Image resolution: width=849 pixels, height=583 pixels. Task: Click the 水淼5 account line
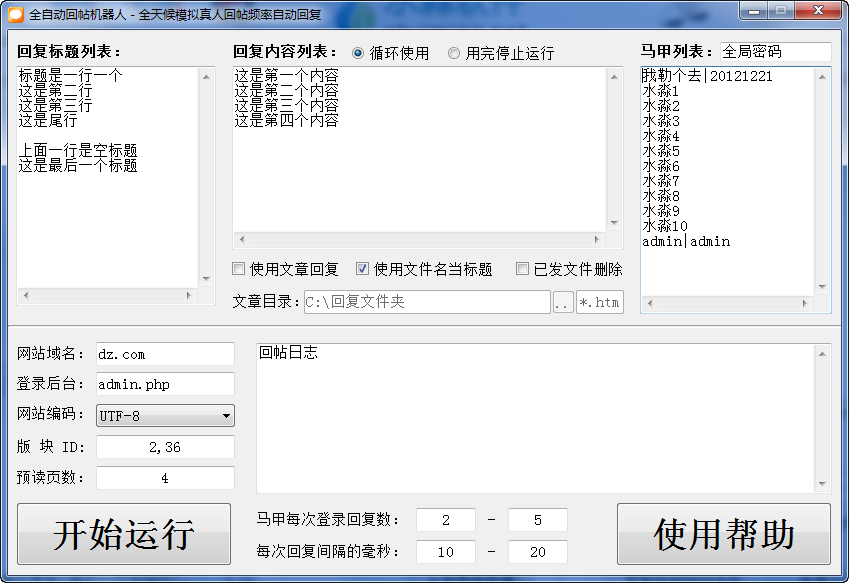pyautogui.click(x=661, y=151)
